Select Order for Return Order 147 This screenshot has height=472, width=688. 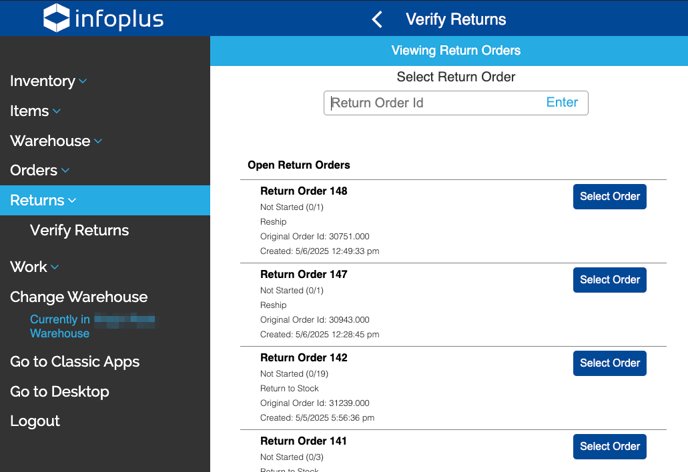click(x=609, y=280)
